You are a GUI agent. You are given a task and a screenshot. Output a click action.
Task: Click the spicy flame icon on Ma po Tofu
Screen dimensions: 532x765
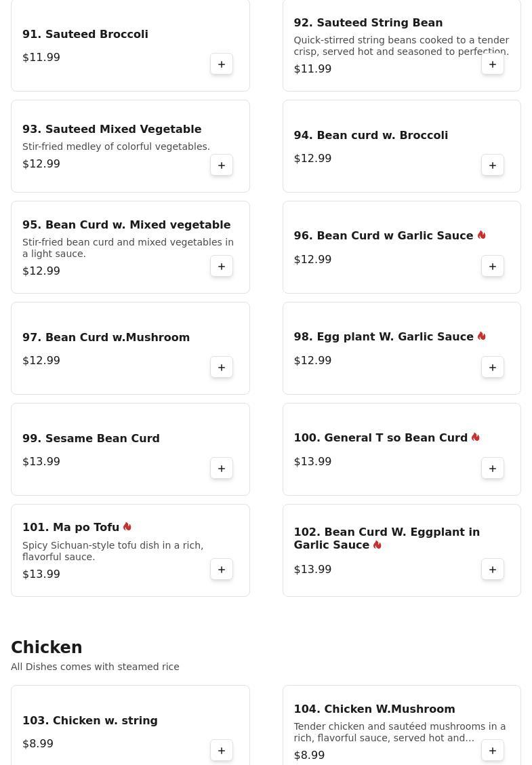tap(127, 527)
